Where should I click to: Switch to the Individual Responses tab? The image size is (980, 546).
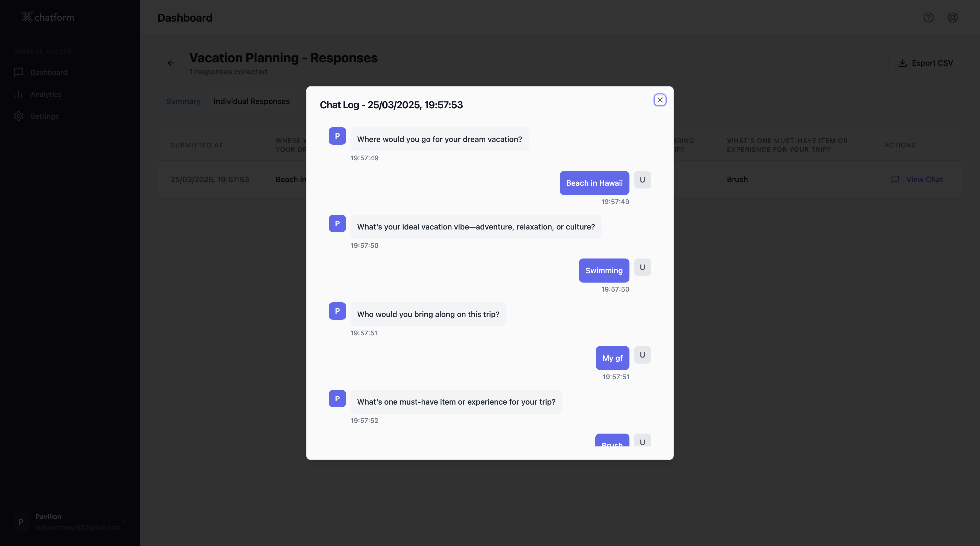[x=252, y=101]
